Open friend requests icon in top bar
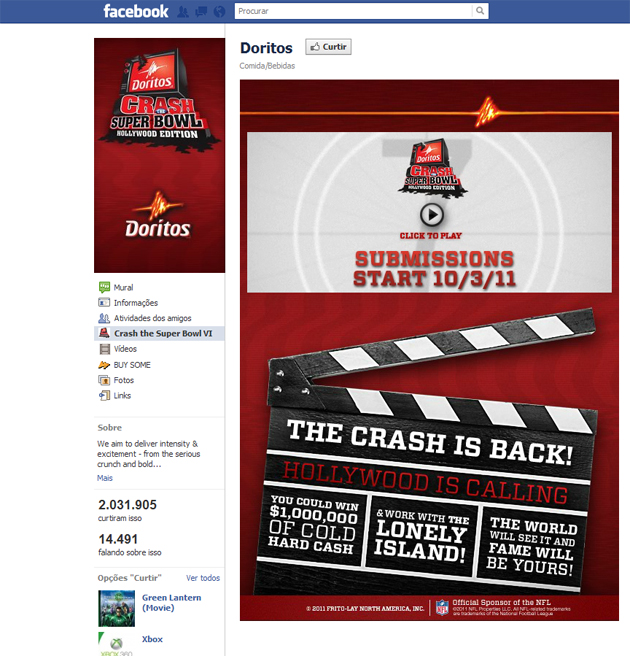The height and width of the screenshot is (656, 630). (182, 11)
